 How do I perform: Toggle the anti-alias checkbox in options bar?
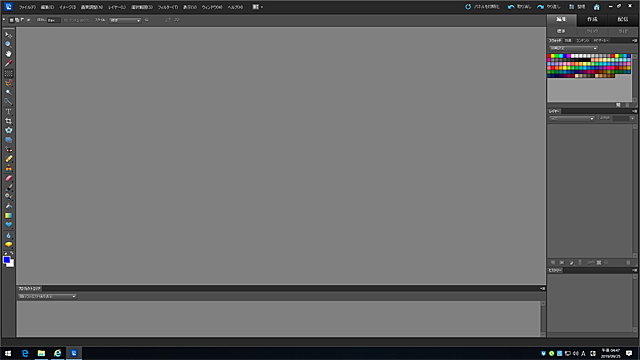(66, 20)
